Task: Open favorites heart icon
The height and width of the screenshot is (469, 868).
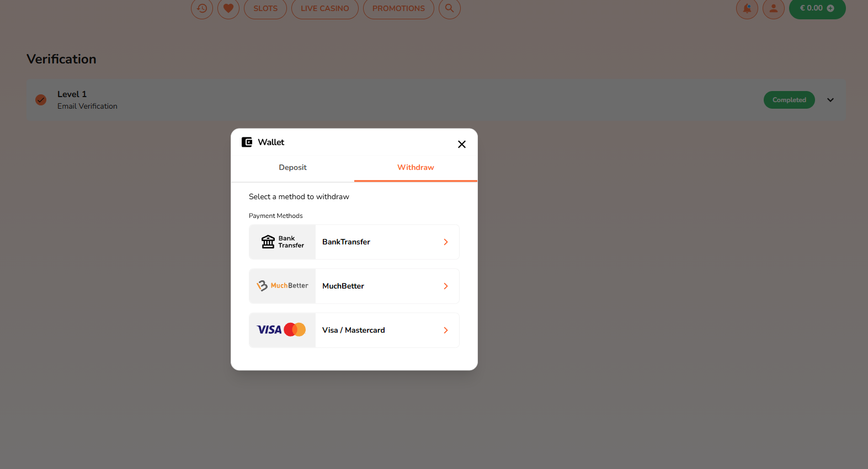Action: pyautogui.click(x=228, y=8)
